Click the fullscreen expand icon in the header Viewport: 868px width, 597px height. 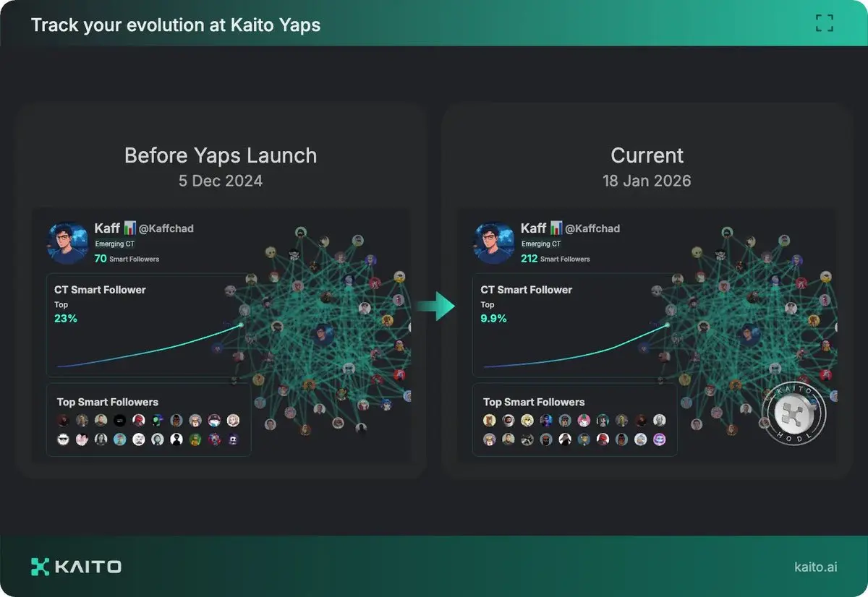click(x=825, y=23)
